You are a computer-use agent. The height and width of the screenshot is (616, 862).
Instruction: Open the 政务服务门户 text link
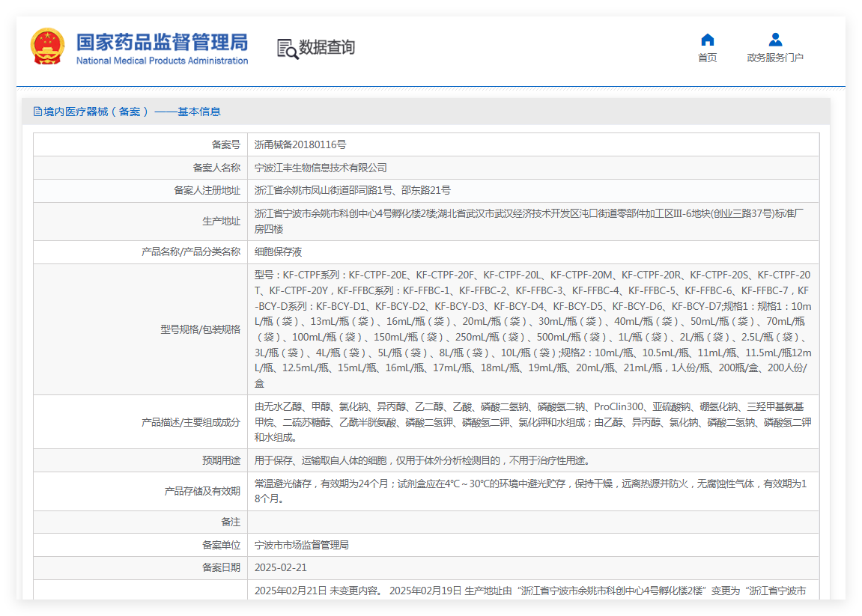775,58
